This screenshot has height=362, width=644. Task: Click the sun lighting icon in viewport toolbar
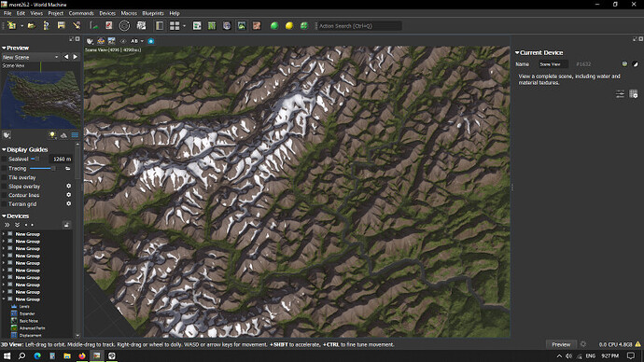tap(101, 41)
